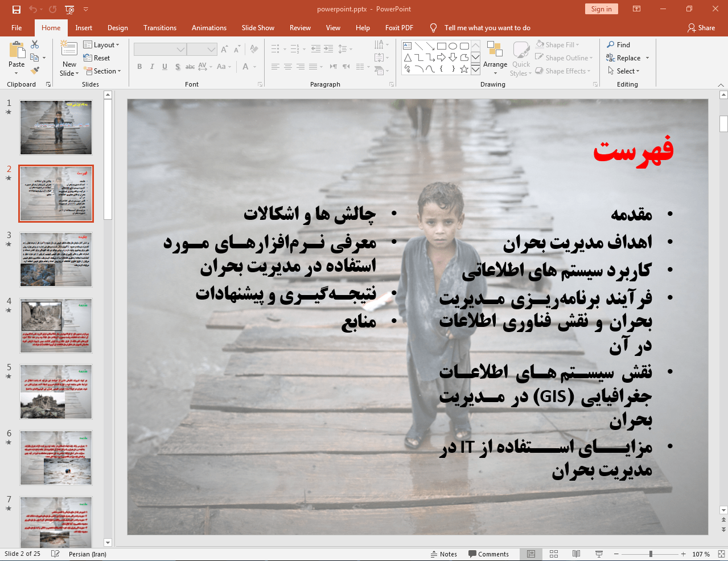The width and height of the screenshot is (728, 561).
Task: Select slide 4 thumbnail
Action: [x=56, y=326]
